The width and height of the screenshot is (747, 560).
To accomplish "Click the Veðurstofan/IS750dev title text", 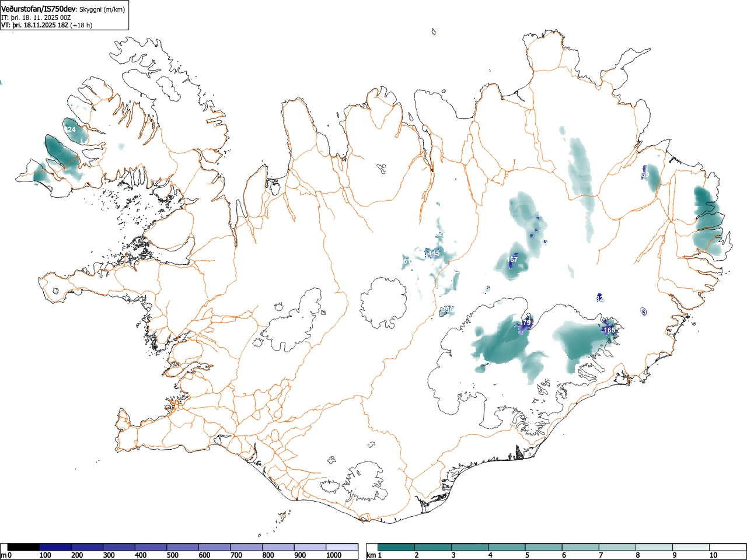I will pyautogui.click(x=39, y=8).
